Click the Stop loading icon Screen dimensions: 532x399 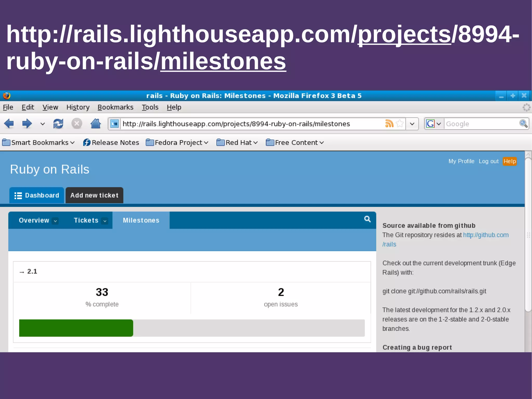tap(77, 124)
